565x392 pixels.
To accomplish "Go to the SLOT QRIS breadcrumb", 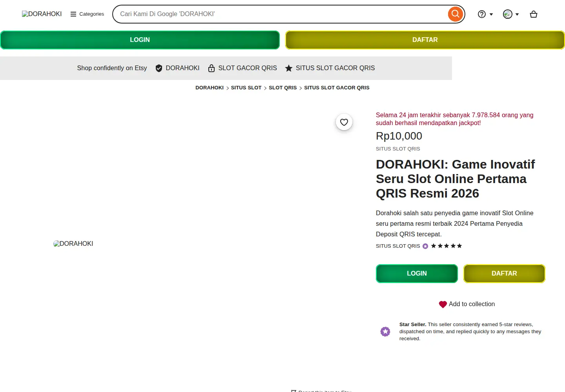I will pyautogui.click(x=283, y=88).
